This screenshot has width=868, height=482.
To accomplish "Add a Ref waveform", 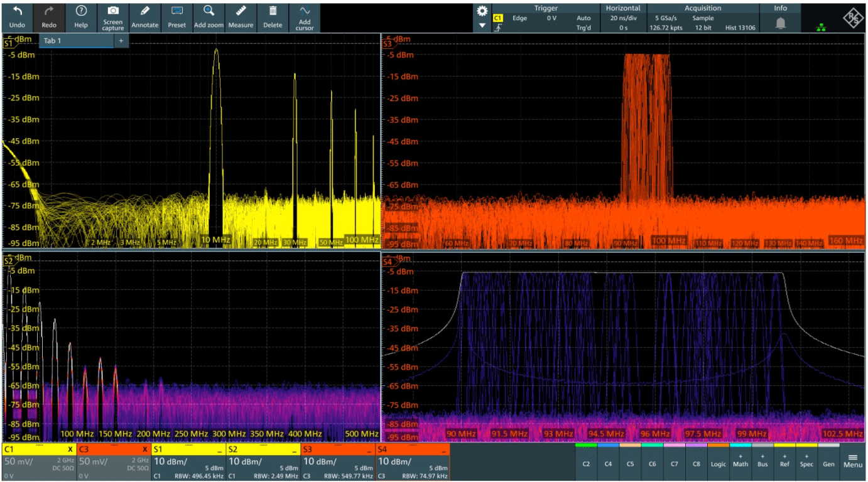I will pos(784,461).
